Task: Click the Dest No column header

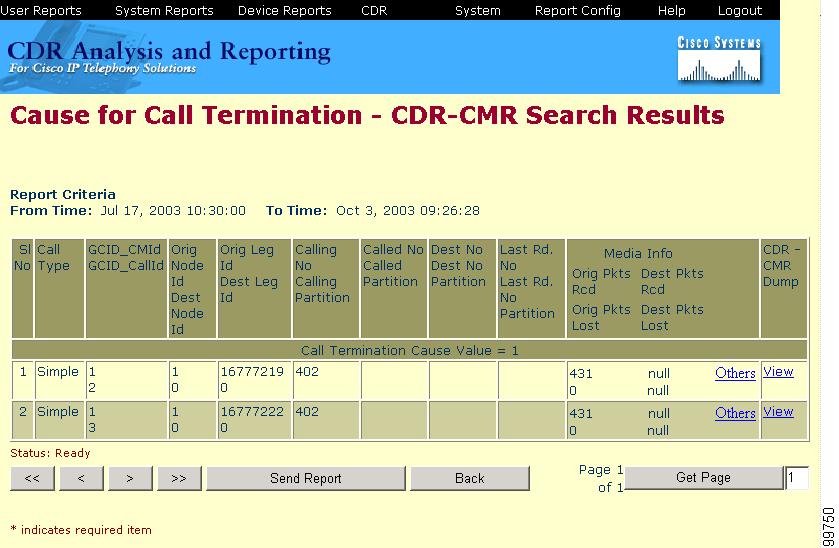Action: (462, 288)
